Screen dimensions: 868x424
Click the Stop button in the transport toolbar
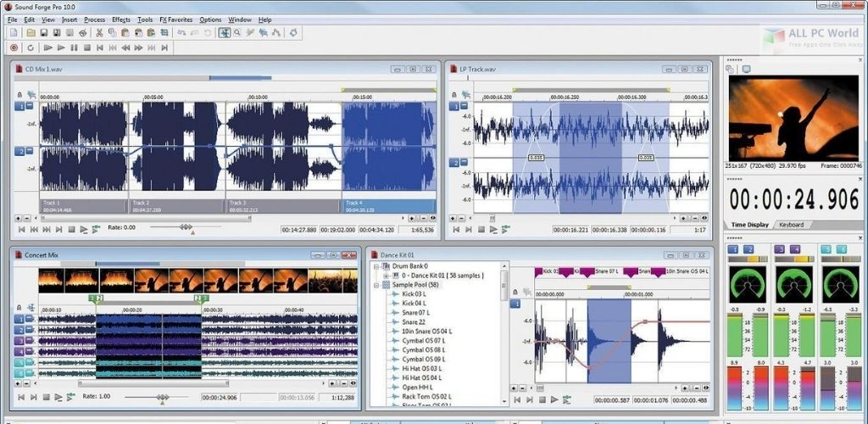pyautogui.click(x=86, y=48)
